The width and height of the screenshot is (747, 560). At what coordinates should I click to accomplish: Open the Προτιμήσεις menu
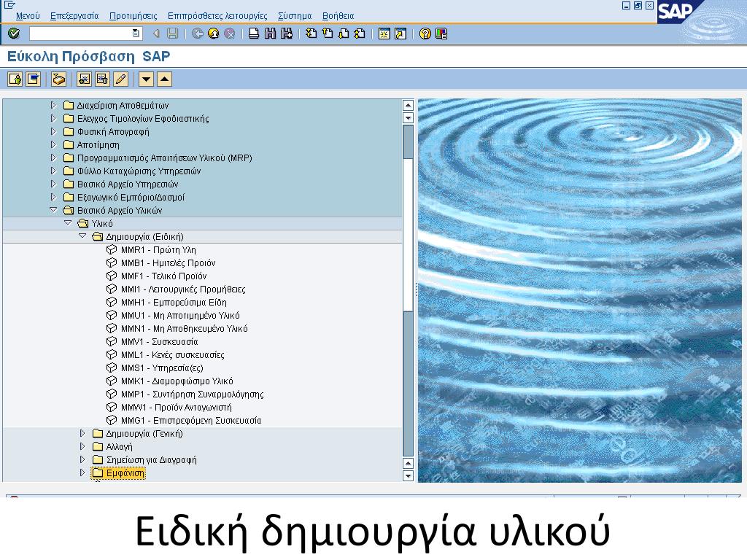pyautogui.click(x=133, y=16)
